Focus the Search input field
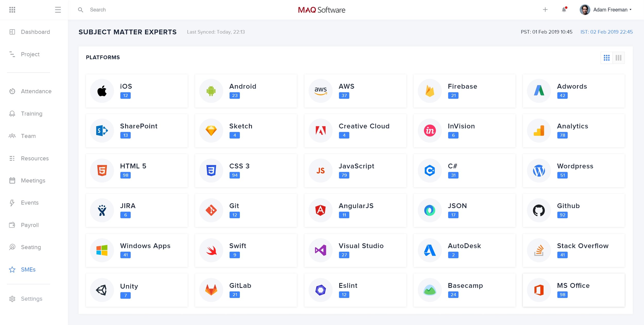 pos(98,10)
